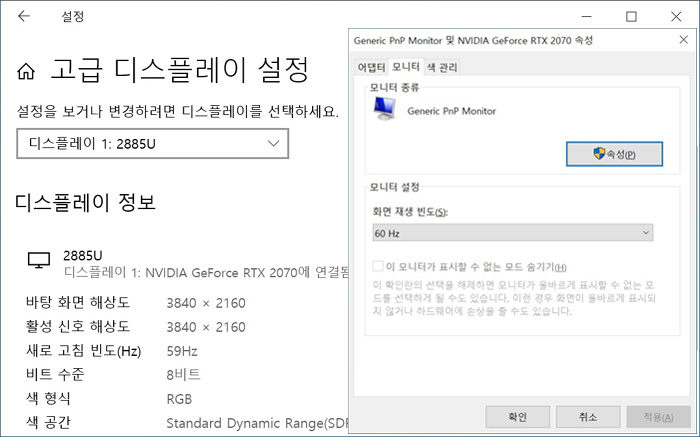Click the 8비트 bit depth value
Screen dimensions: 700x437
(x=183, y=375)
